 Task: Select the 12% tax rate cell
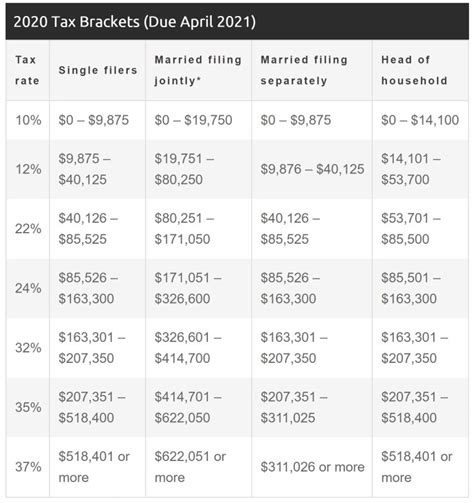28,169
